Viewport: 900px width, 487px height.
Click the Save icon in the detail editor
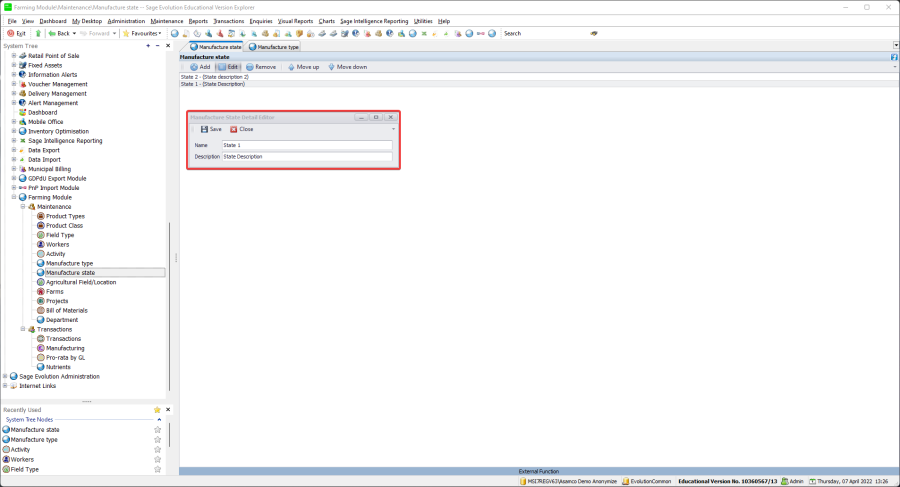205,129
